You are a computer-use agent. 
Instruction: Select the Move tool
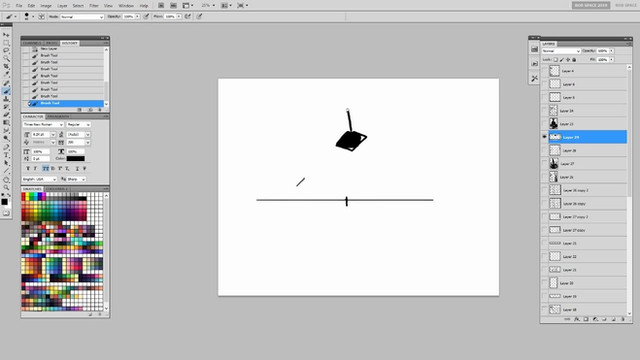coord(6,35)
